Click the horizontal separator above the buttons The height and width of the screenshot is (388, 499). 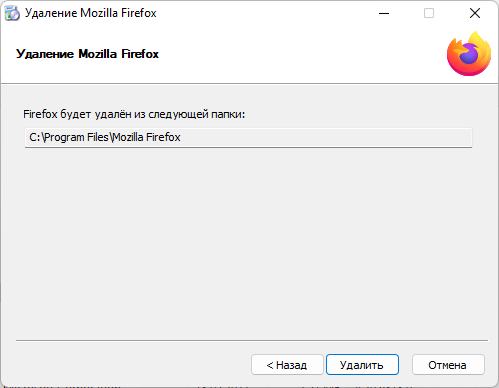click(252, 341)
